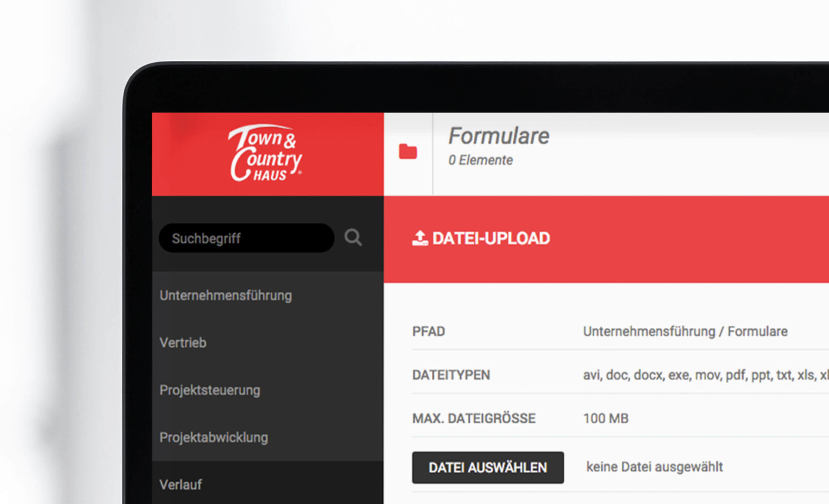Click the 0 Elemente label under Formulare
The width and height of the screenshot is (829, 504).
480,160
